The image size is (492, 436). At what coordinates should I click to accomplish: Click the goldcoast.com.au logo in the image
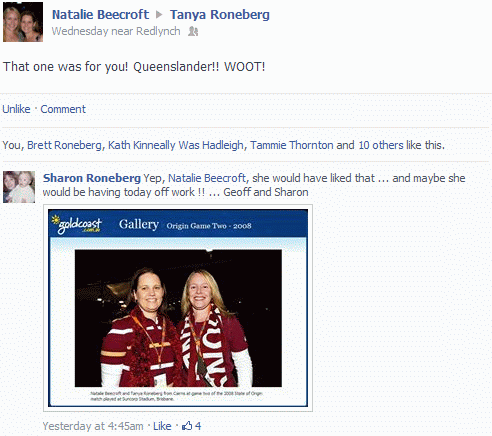(x=77, y=224)
